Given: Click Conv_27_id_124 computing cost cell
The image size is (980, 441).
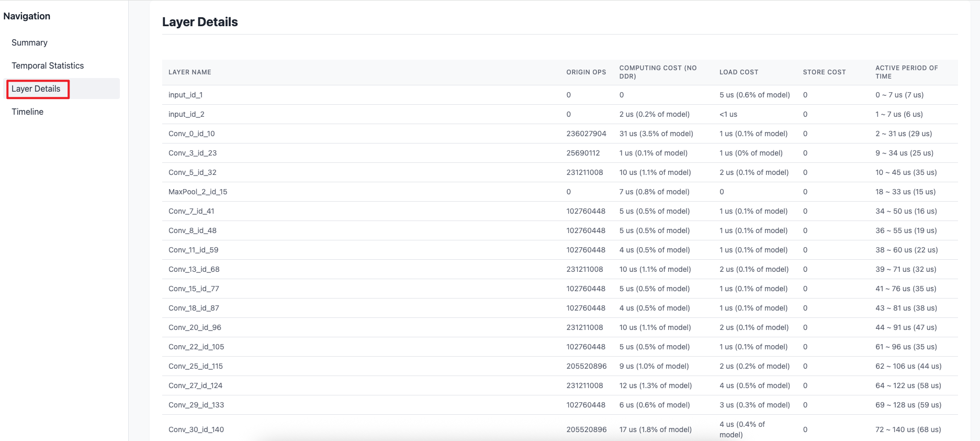Looking at the screenshot, I should 655,385.
